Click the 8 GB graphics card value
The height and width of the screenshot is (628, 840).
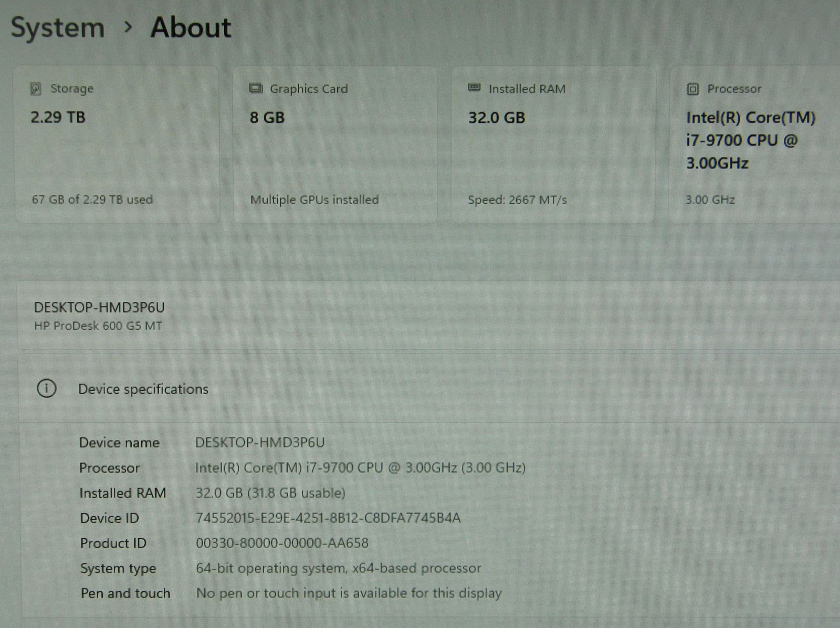[267, 118]
